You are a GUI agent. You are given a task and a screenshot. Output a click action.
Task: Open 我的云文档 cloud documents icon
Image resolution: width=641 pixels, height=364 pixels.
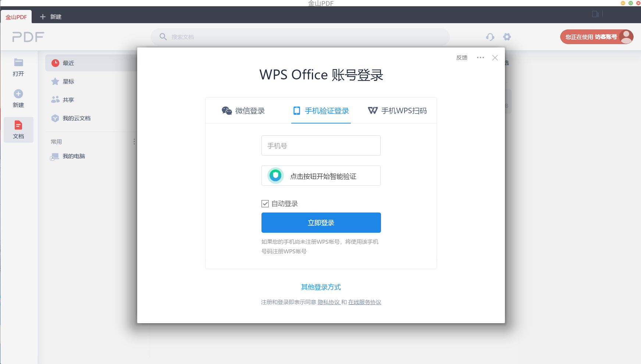tap(56, 118)
